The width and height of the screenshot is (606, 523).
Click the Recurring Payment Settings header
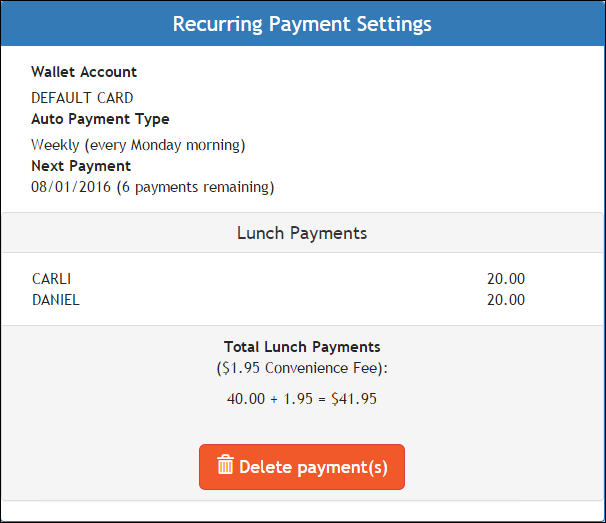coord(302,24)
